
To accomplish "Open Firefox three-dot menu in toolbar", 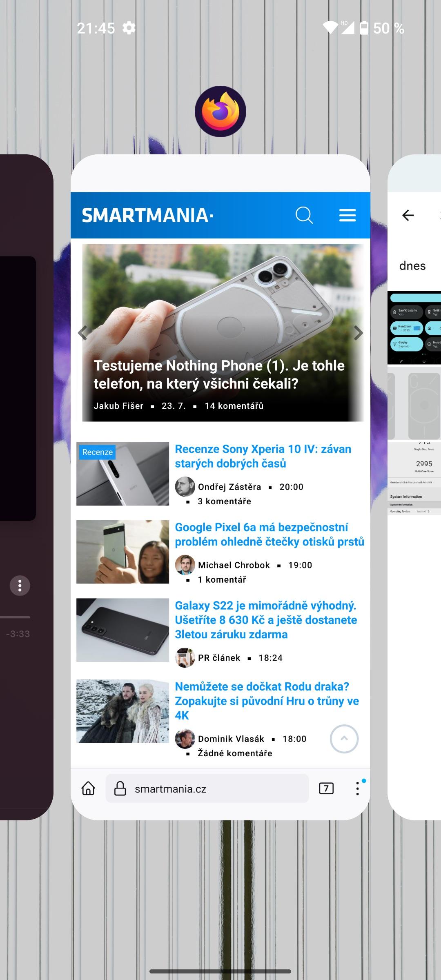I will coord(357,788).
